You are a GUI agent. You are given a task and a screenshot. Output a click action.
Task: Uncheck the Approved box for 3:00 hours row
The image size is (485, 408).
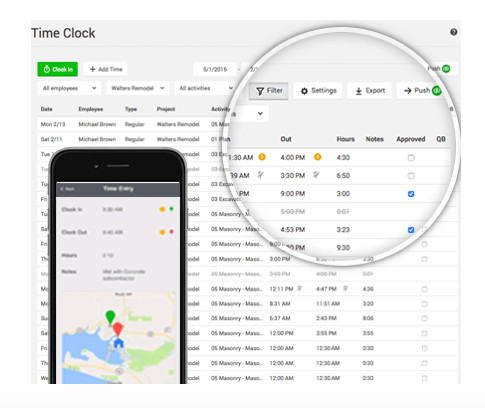[x=411, y=194]
